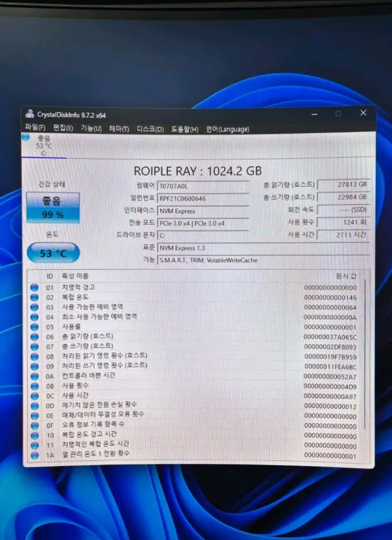The height and width of the screenshot is (540, 392).
Task: Click the features field S.M.A.R.T., TRIM
Action: pos(263,260)
